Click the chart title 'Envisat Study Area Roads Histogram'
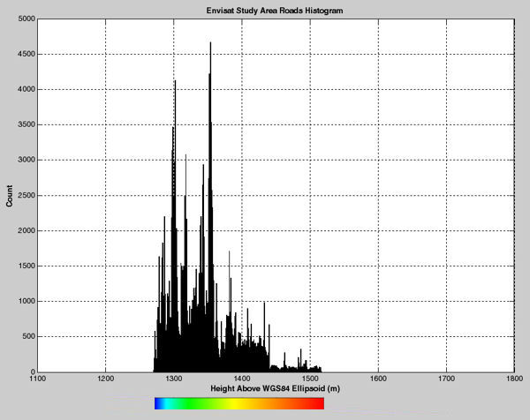The image size is (530, 420). [275, 11]
